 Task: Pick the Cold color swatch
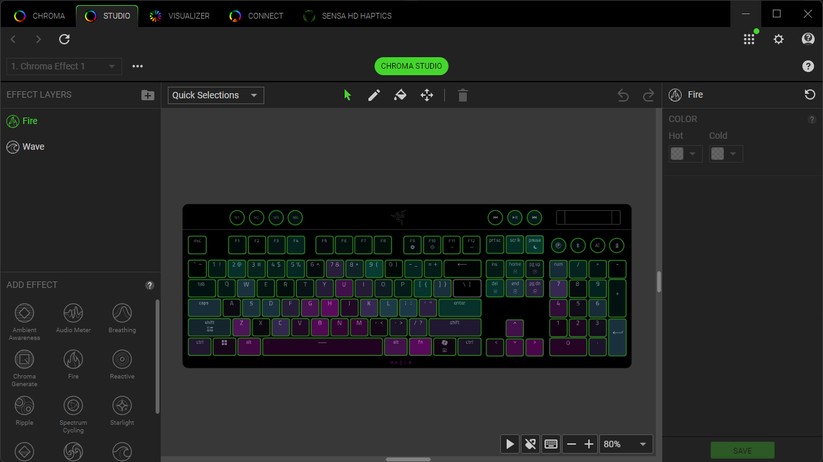click(x=718, y=154)
